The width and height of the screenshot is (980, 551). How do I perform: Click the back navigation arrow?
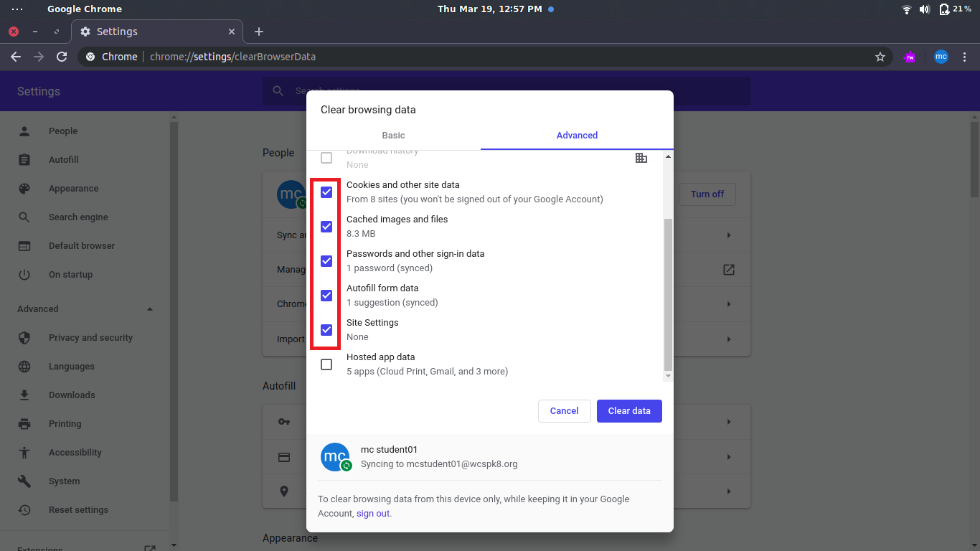pyautogui.click(x=16, y=57)
